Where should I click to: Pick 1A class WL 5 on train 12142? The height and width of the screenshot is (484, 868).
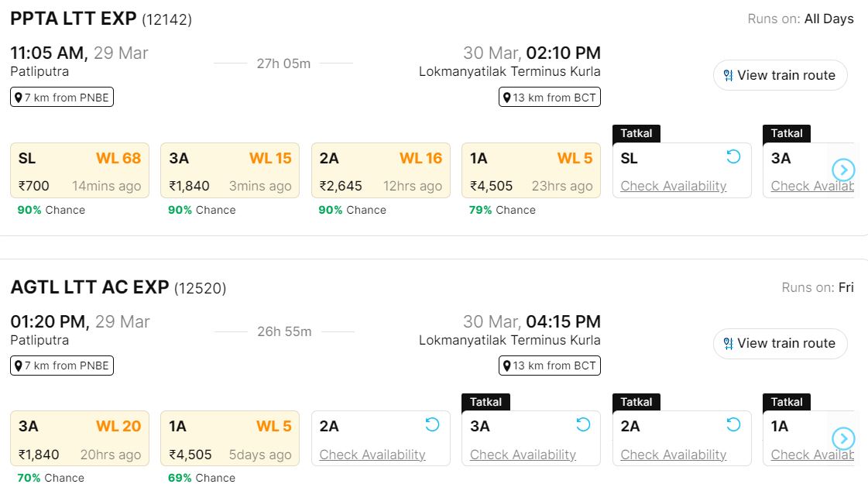[x=531, y=170]
